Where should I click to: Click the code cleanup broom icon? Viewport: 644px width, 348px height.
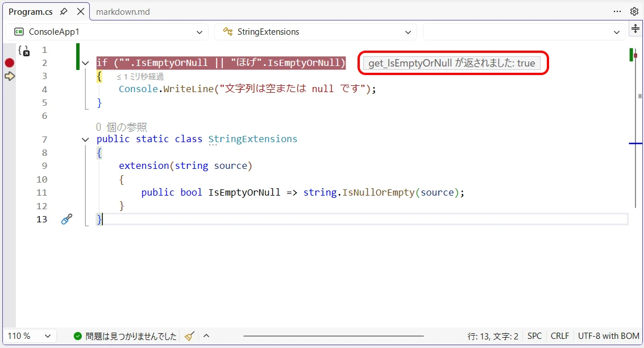click(x=190, y=336)
